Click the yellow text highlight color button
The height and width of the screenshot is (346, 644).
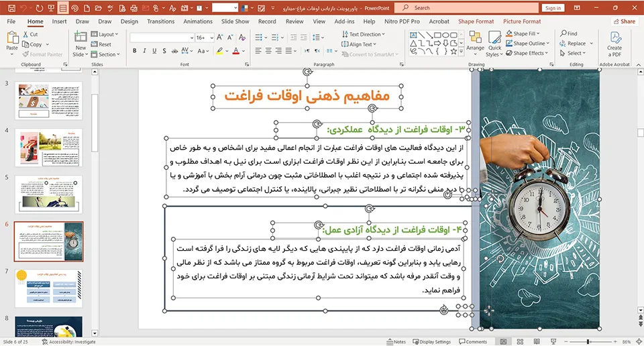(x=220, y=51)
